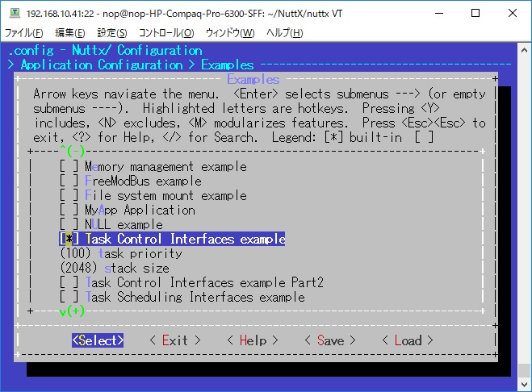Click the Task Control Interfaces example label
532x392 pixels.
click(x=185, y=239)
